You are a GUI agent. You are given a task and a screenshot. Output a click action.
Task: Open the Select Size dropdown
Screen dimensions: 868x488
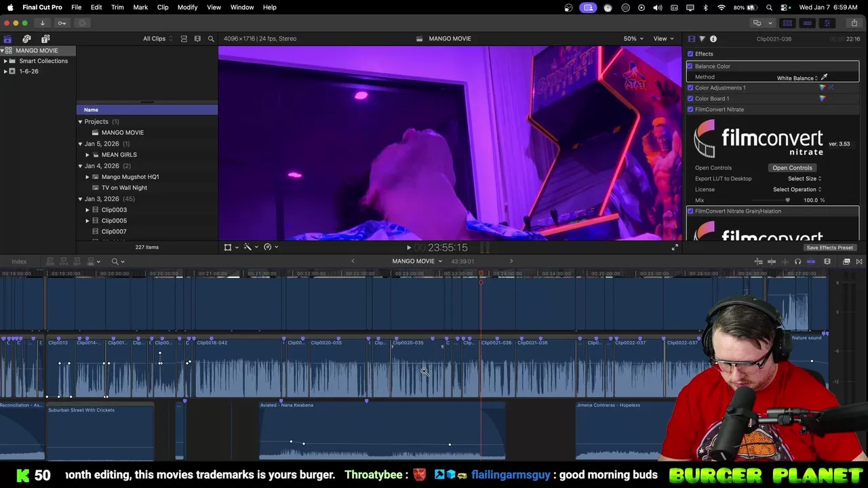click(x=804, y=179)
